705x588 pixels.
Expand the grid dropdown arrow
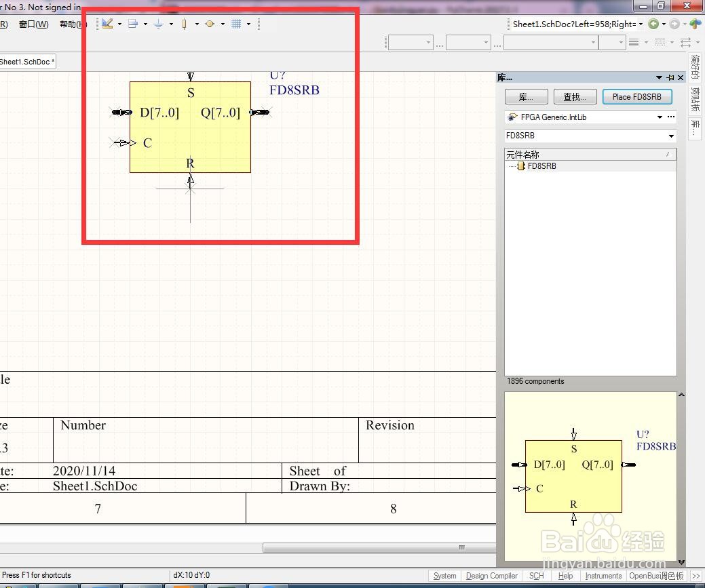248,24
